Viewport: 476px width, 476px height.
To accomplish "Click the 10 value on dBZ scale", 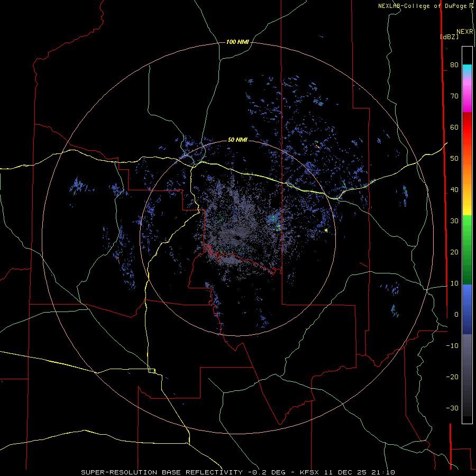I will (x=454, y=283).
